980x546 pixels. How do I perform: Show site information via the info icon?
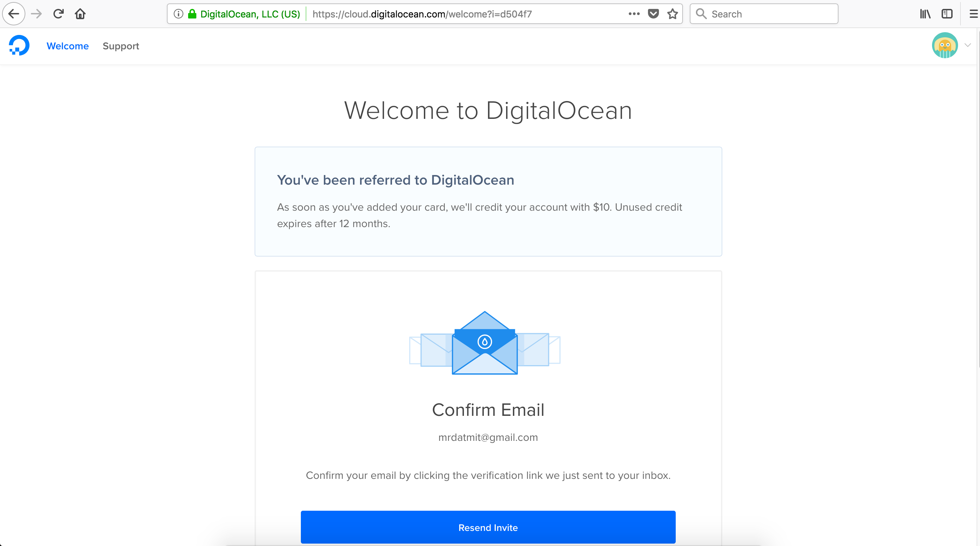(178, 14)
